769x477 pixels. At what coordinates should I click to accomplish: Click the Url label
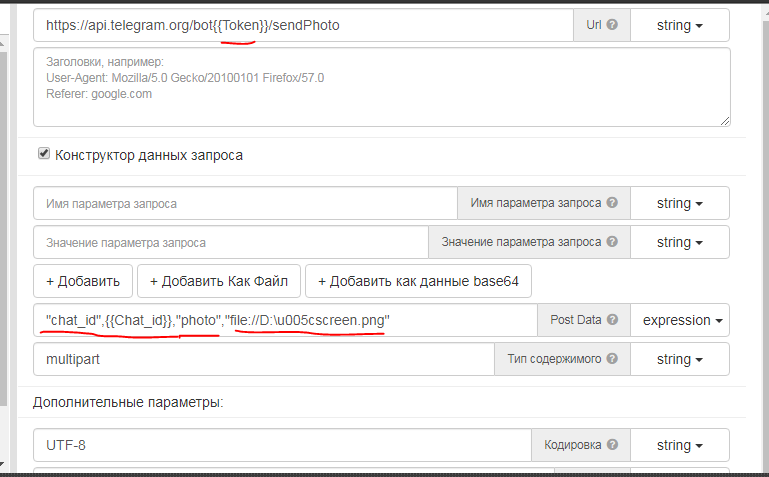(x=593, y=25)
